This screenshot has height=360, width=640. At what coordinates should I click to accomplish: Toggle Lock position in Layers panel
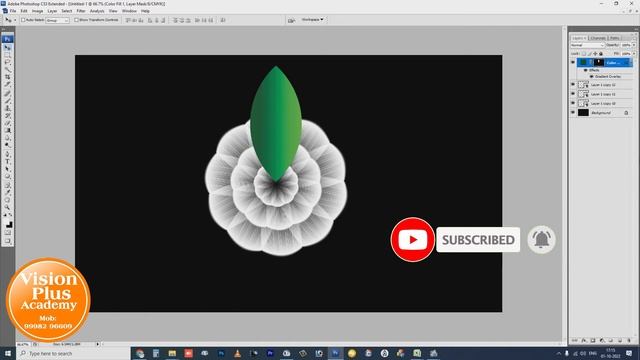[595, 53]
